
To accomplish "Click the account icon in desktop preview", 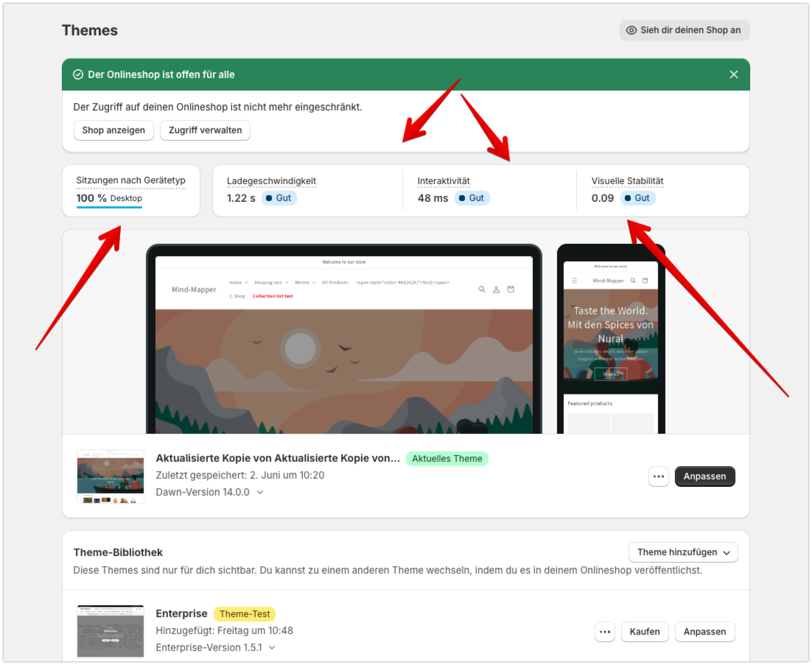I will tap(496, 289).
